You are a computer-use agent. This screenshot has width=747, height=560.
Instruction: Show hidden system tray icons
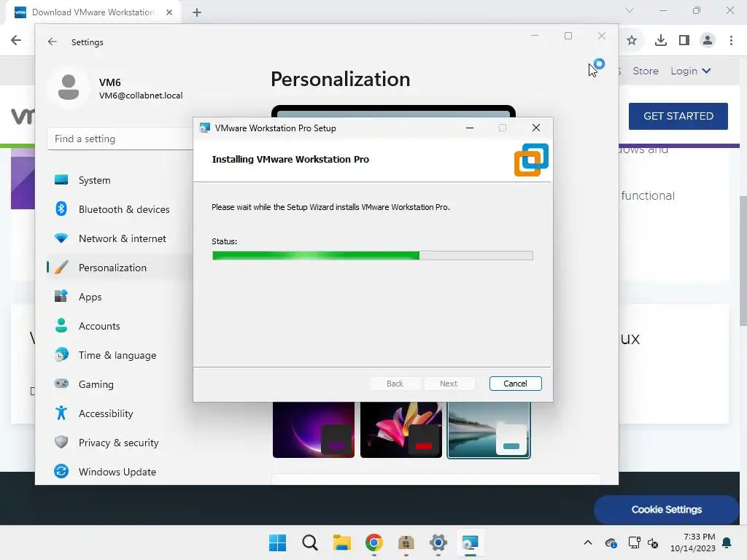point(588,542)
